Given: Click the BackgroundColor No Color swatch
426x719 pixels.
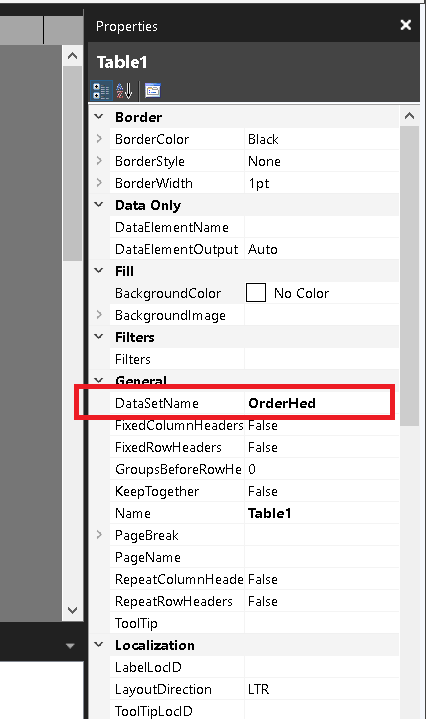Looking at the screenshot, I should click(256, 293).
